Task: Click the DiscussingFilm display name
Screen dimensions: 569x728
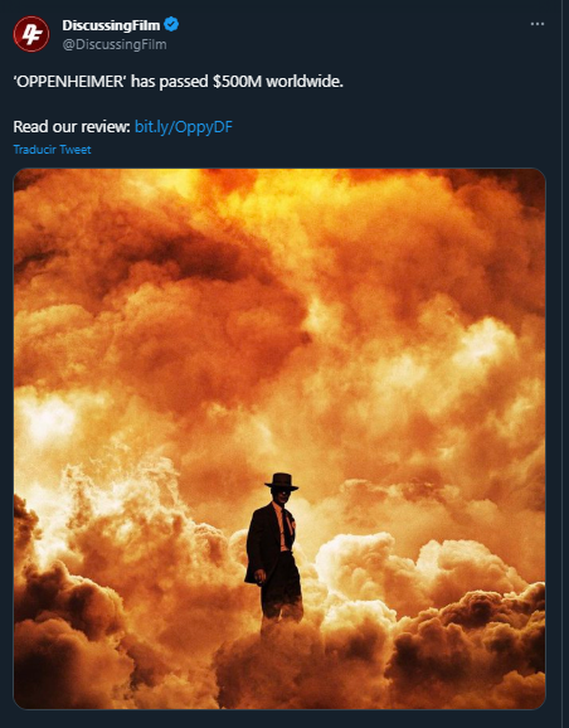Action: tap(110, 25)
